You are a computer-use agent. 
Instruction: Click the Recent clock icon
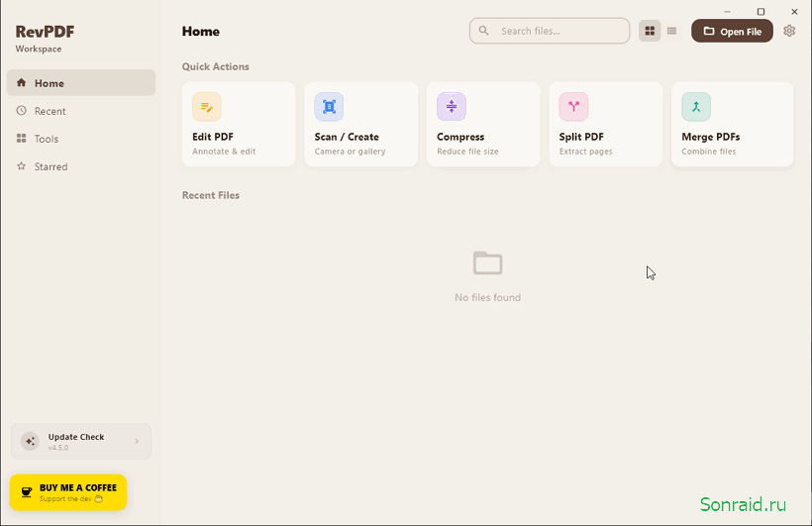(21, 110)
